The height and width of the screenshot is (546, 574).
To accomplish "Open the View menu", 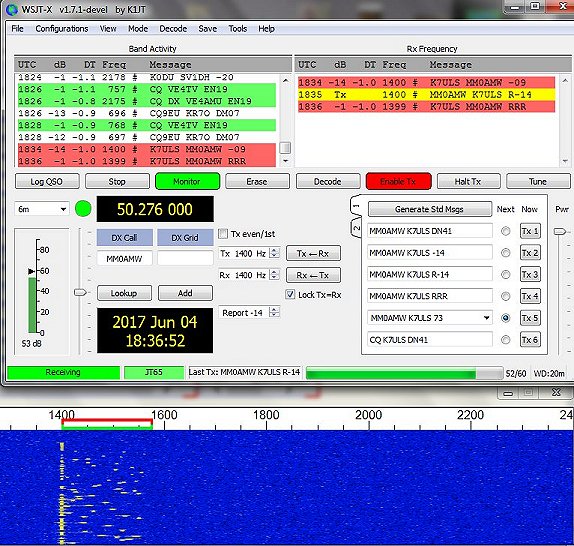I will tap(108, 29).
